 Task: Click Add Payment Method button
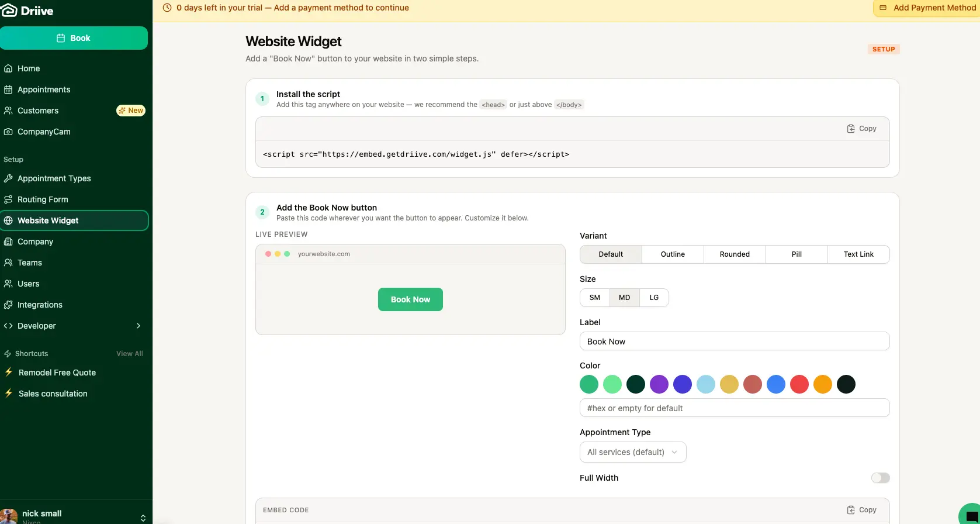tap(927, 8)
